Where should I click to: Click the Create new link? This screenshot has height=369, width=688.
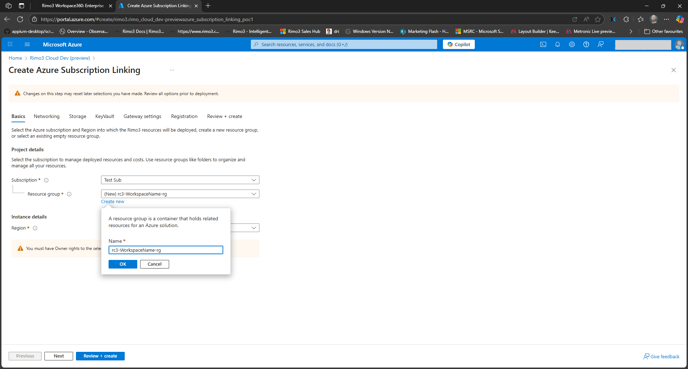tap(112, 202)
